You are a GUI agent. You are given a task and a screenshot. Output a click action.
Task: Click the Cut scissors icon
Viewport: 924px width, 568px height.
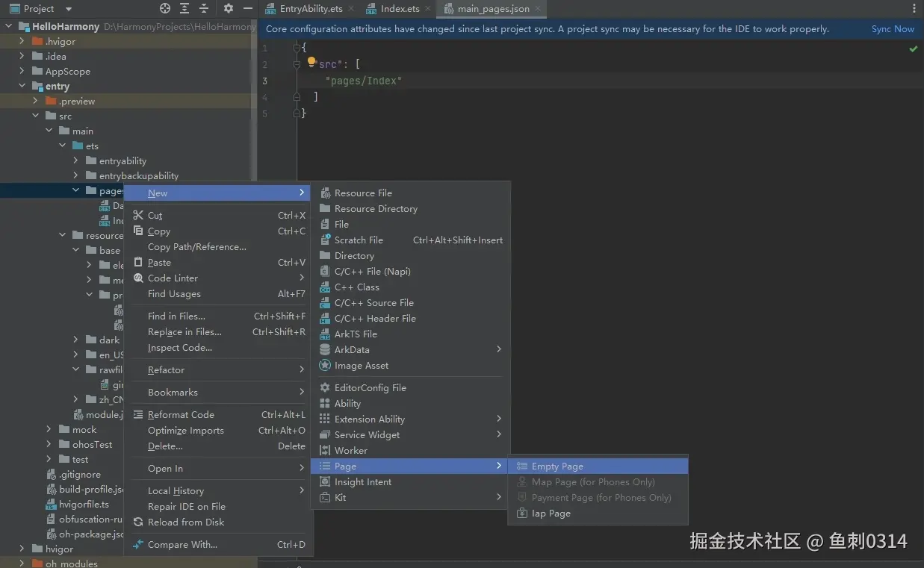[138, 215]
